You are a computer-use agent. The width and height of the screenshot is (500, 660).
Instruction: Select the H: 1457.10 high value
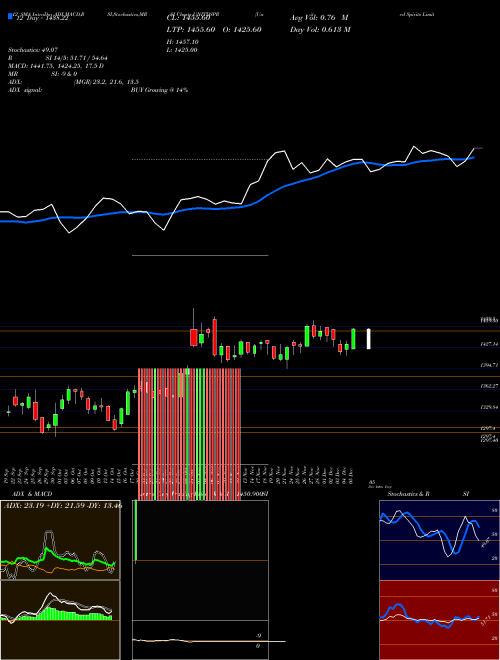[x=183, y=42]
